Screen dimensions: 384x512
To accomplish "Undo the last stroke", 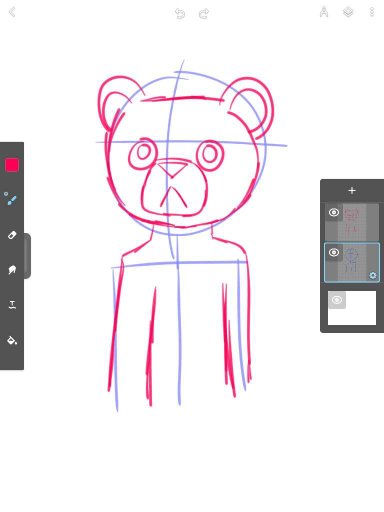I will [180, 13].
